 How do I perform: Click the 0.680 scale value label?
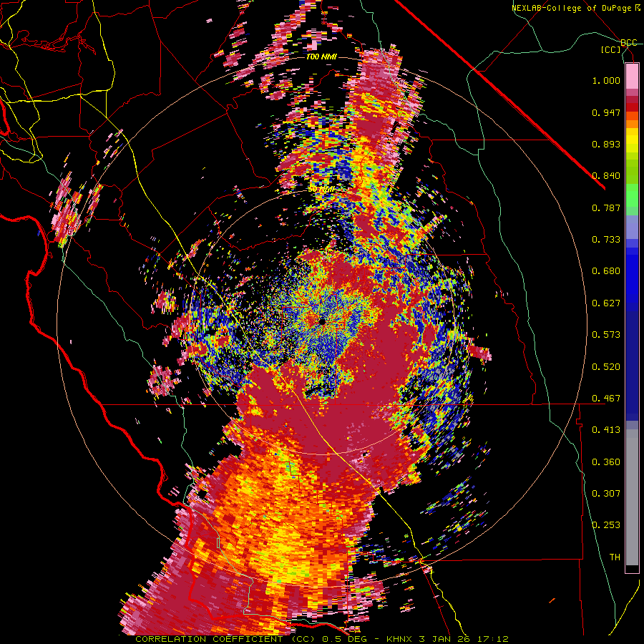click(x=606, y=271)
